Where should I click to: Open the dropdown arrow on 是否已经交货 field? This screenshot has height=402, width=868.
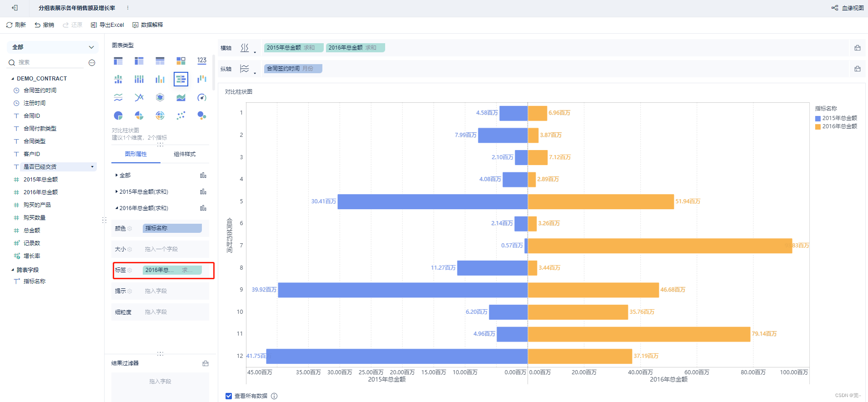92,167
